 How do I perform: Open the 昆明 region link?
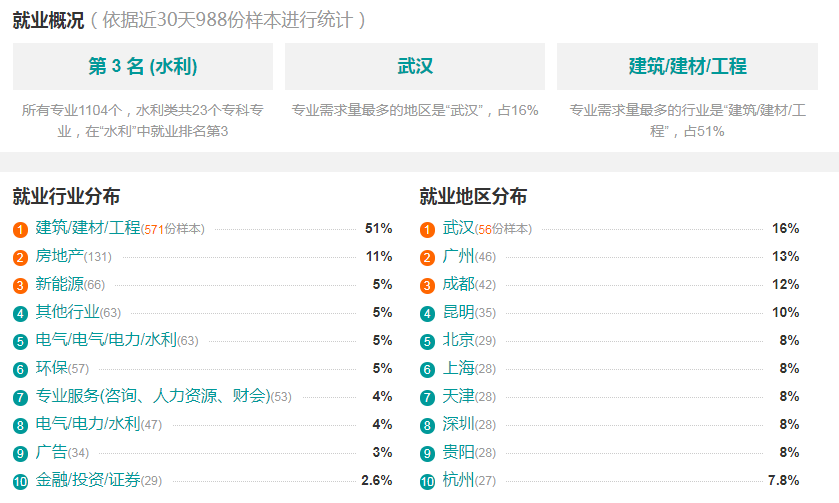[x=459, y=311]
